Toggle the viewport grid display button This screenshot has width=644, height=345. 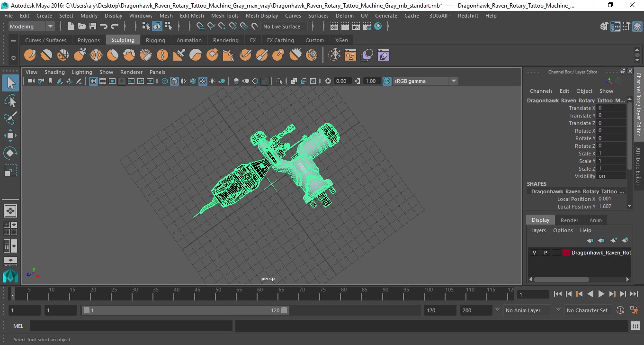click(x=93, y=81)
